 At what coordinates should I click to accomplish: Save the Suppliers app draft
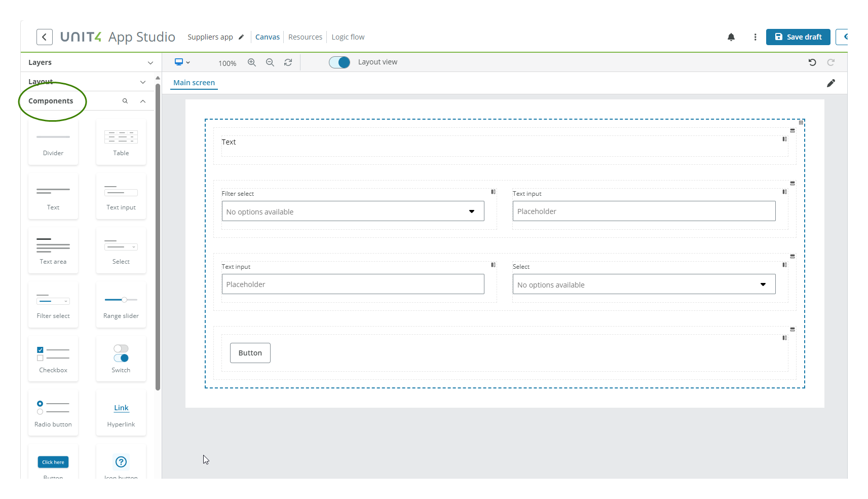(798, 37)
